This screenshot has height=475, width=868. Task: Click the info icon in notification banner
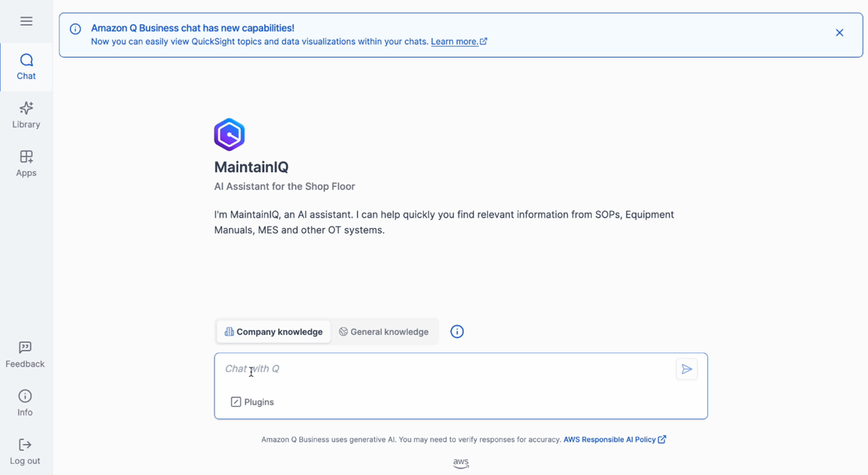click(75, 29)
